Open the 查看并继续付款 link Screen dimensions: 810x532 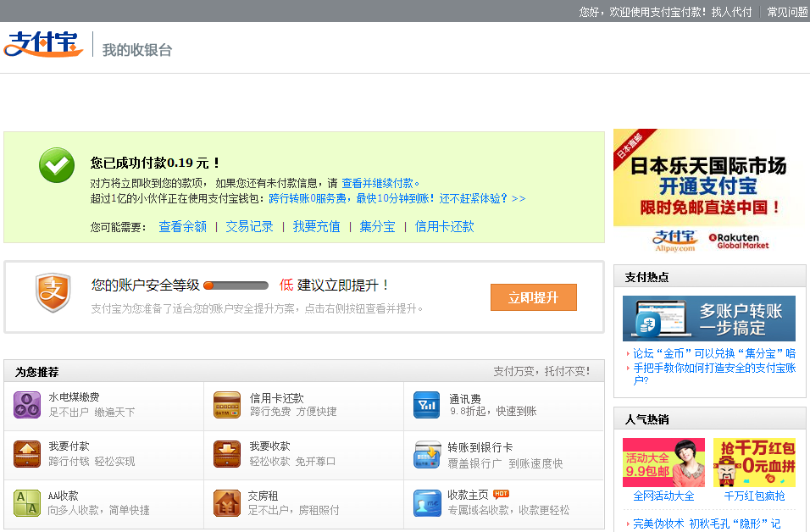click(x=380, y=183)
